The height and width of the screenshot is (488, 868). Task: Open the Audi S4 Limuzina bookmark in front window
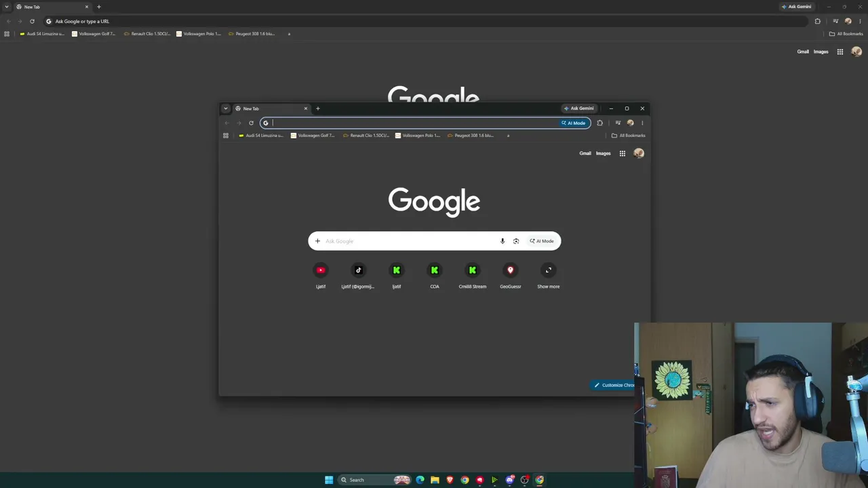pos(261,136)
